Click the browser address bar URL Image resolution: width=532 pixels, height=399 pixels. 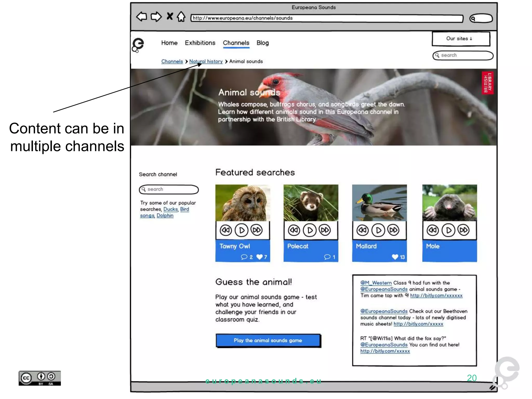pos(327,18)
